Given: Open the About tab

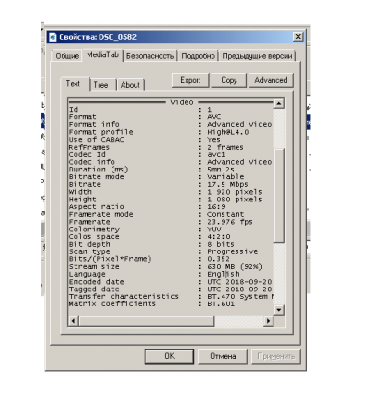Looking at the screenshot, I should point(130,85).
